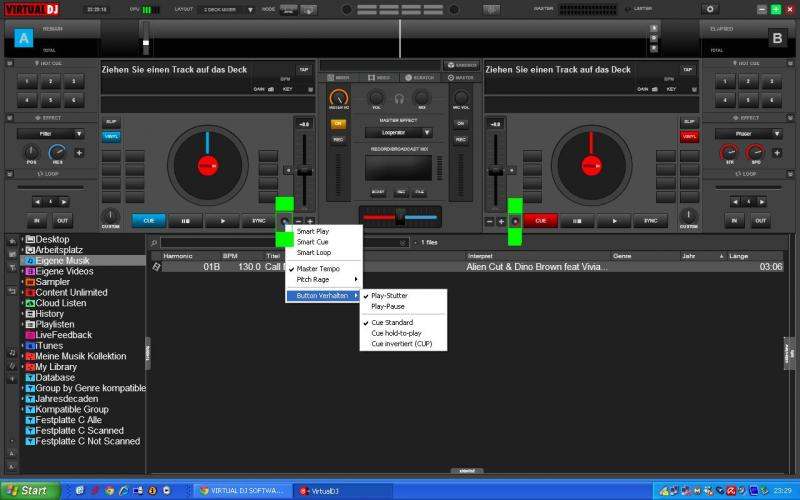The width and height of the screenshot is (800, 500).
Task: Click headphones icon in mixer
Action: click(399, 98)
